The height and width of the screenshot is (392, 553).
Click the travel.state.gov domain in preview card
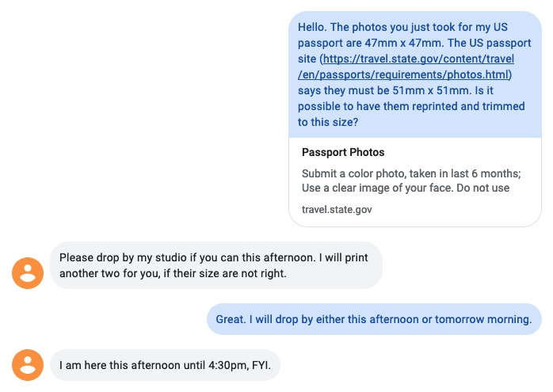[x=337, y=209]
